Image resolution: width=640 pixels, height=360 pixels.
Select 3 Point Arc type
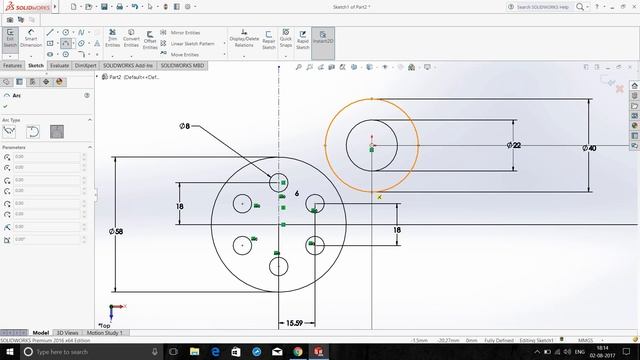pos(57,131)
